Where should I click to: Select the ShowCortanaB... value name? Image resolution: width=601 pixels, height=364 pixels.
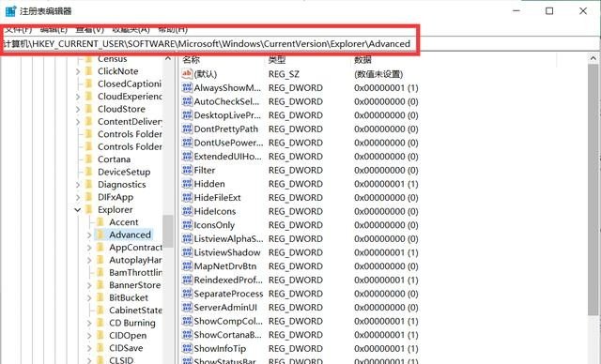pyautogui.click(x=227, y=335)
